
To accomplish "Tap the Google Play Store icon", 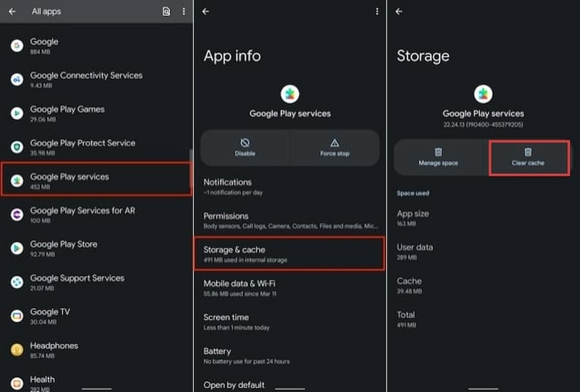I will click(x=17, y=248).
